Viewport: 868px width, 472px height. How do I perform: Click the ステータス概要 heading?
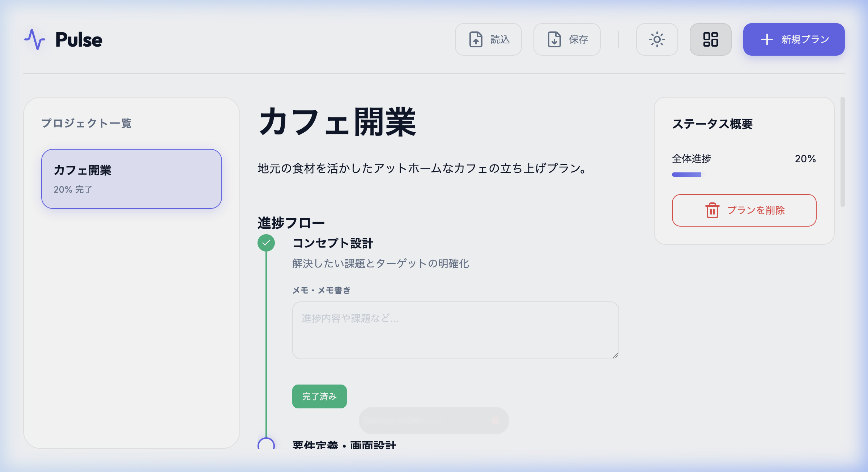(712, 124)
